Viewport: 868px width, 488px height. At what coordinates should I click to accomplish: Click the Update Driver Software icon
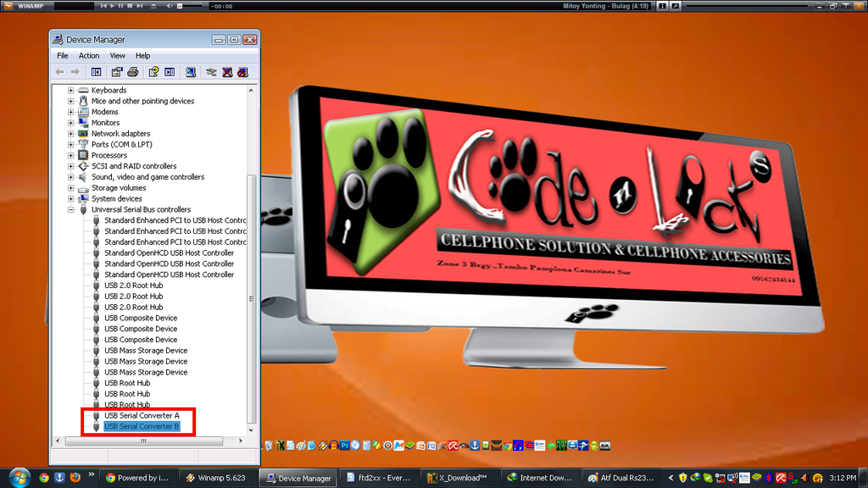tap(211, 72)
